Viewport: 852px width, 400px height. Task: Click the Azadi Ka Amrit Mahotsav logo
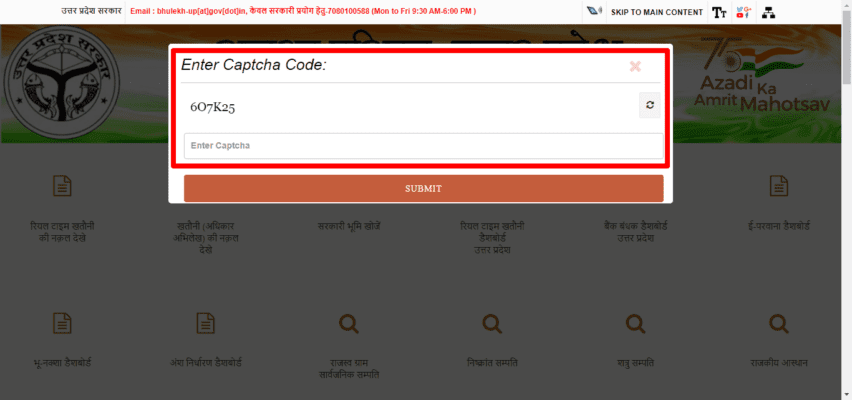(x=763, y=74)
